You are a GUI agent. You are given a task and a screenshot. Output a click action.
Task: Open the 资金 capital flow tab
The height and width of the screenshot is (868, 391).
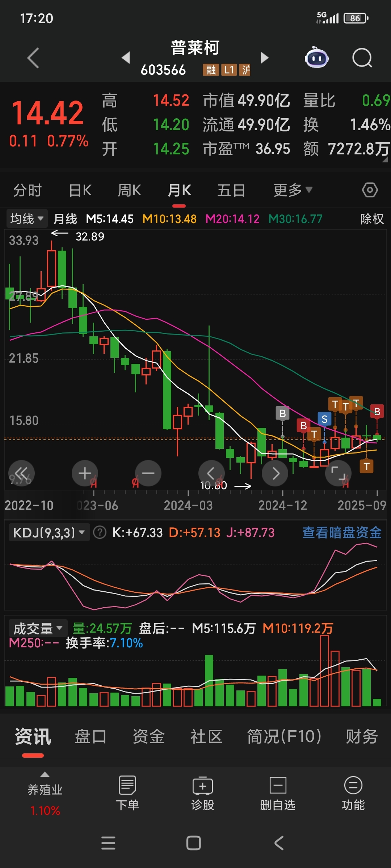pyautogui.click(x=148, y=737)
